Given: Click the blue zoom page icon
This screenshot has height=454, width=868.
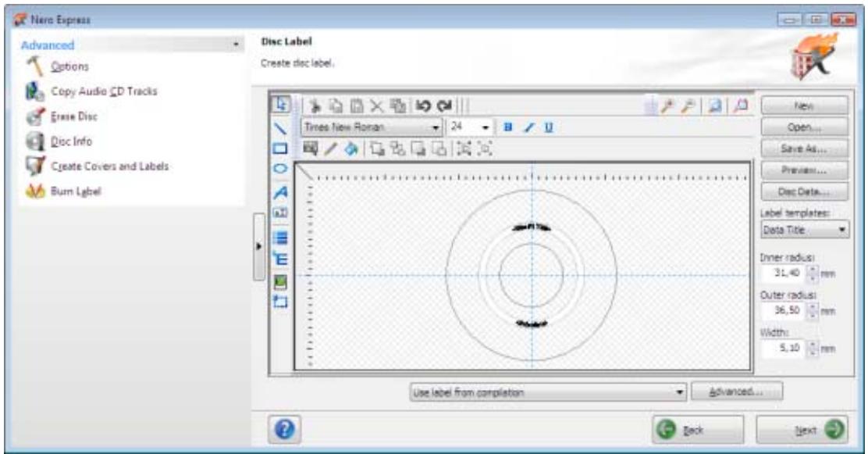Looking at the screenshot, I should click(715, 105).
